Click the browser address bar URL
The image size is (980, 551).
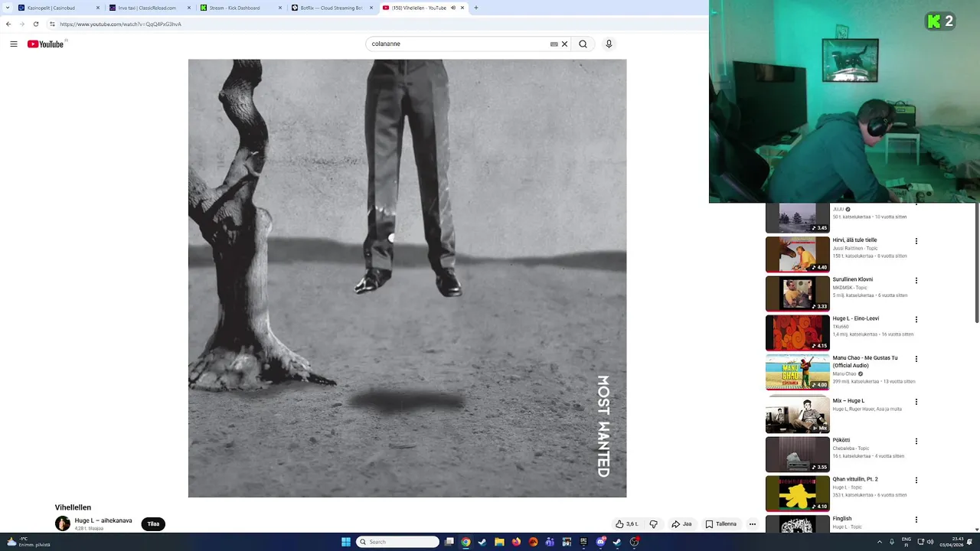point(120,24)
